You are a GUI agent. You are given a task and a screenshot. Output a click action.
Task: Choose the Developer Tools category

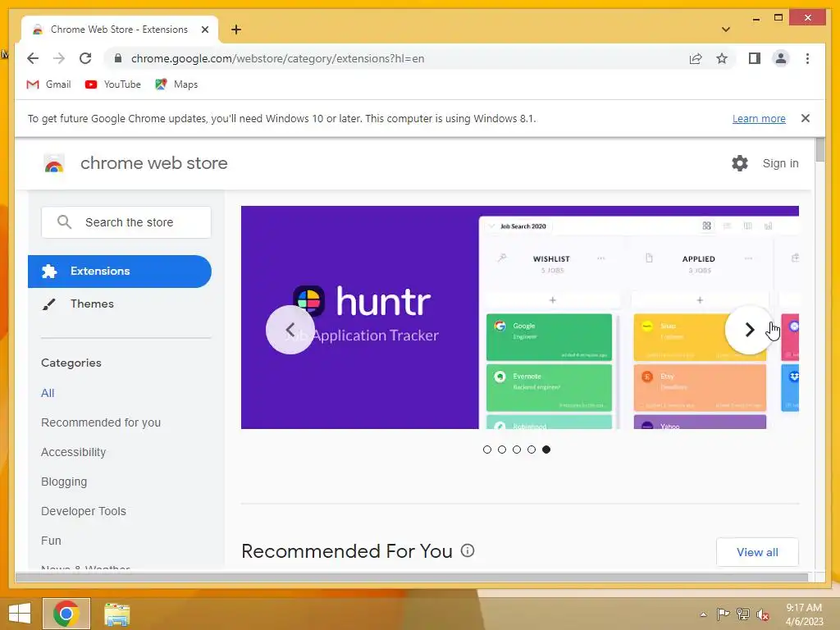(x=84, y=510)
